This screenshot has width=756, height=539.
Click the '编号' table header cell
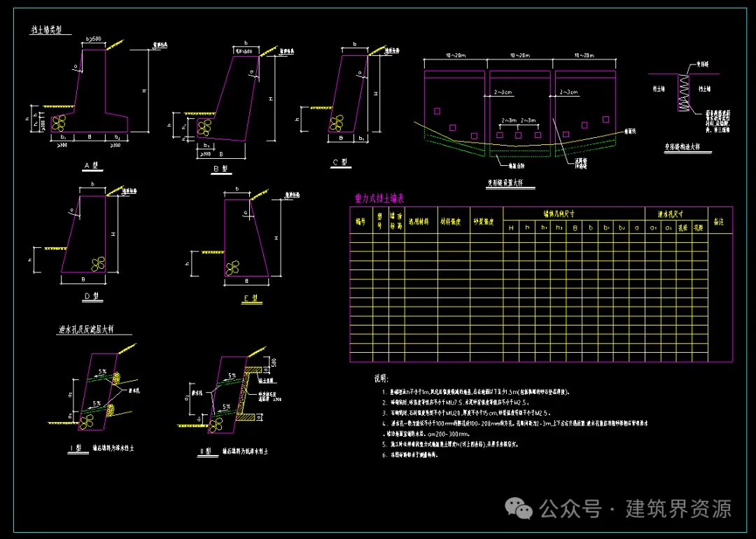coord(360,222)
